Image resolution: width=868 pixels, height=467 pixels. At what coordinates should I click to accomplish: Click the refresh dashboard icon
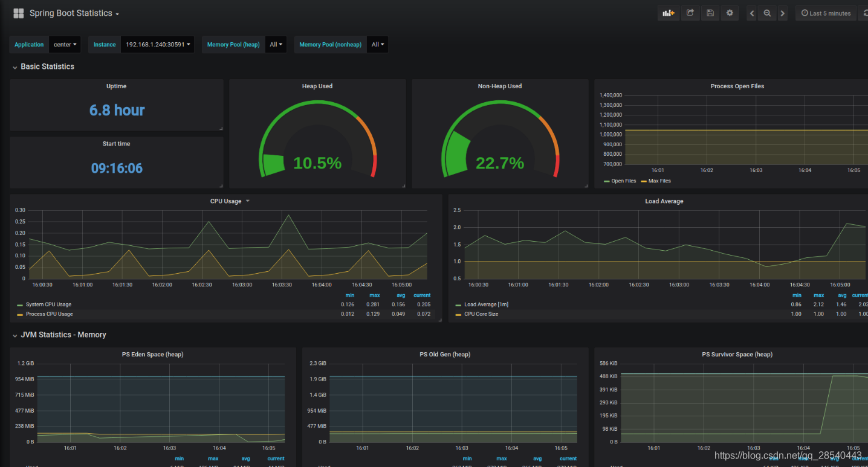point(863,13)
